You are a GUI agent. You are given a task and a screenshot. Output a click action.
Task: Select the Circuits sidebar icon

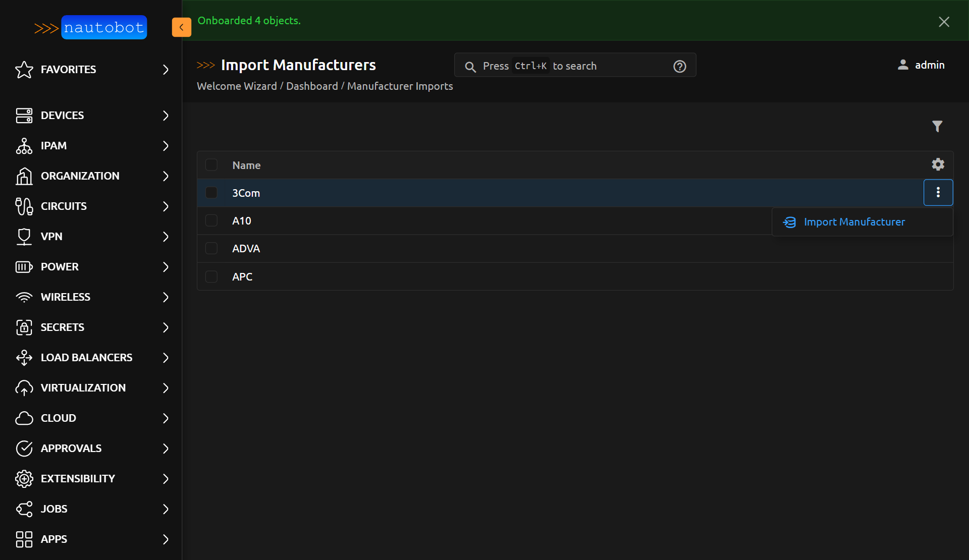point(24,206)
